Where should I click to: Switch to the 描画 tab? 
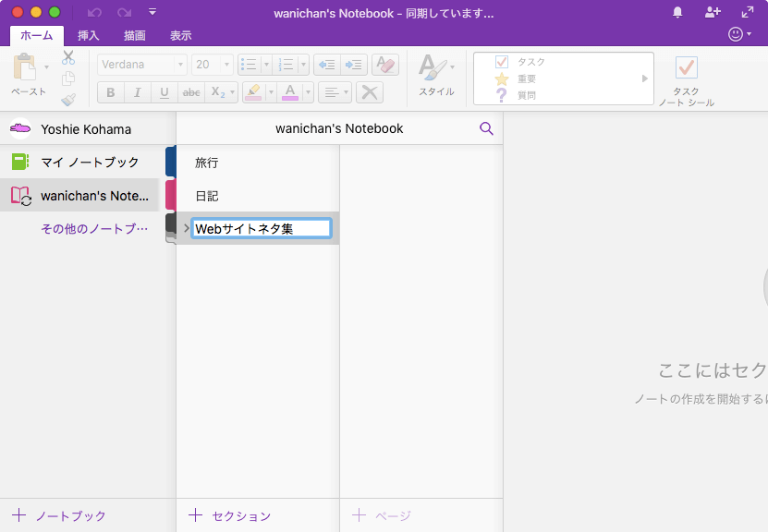tap(135, 36)
